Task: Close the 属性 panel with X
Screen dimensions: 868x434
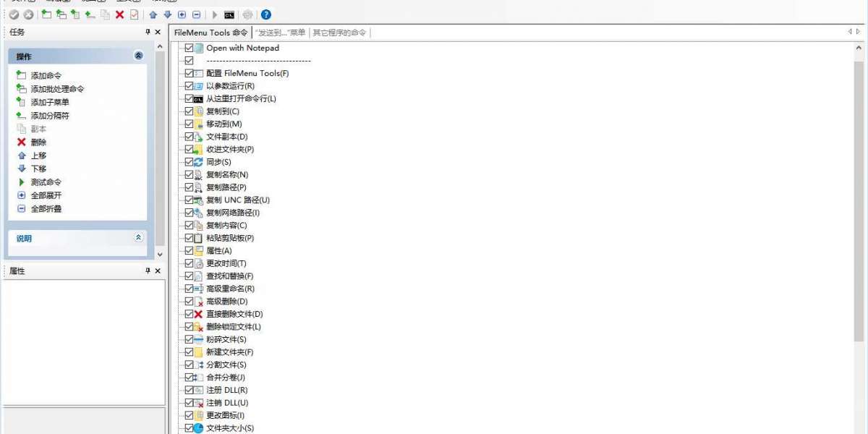Action: coord(158,271)
